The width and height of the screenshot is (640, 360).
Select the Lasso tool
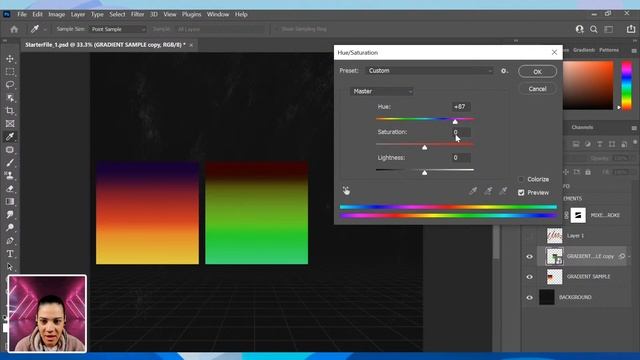click(10, 85)
